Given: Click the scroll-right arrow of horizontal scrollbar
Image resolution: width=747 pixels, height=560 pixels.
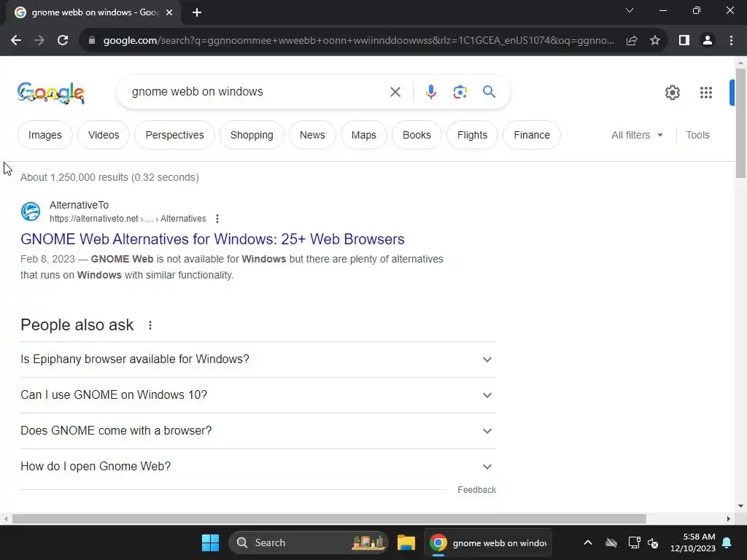Looking at the screenshot, I should click(729, 518).
